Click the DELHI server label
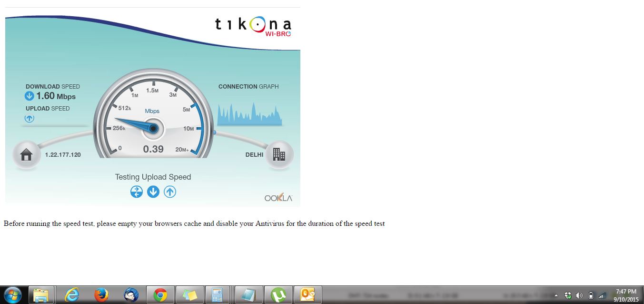 (254, 155)
